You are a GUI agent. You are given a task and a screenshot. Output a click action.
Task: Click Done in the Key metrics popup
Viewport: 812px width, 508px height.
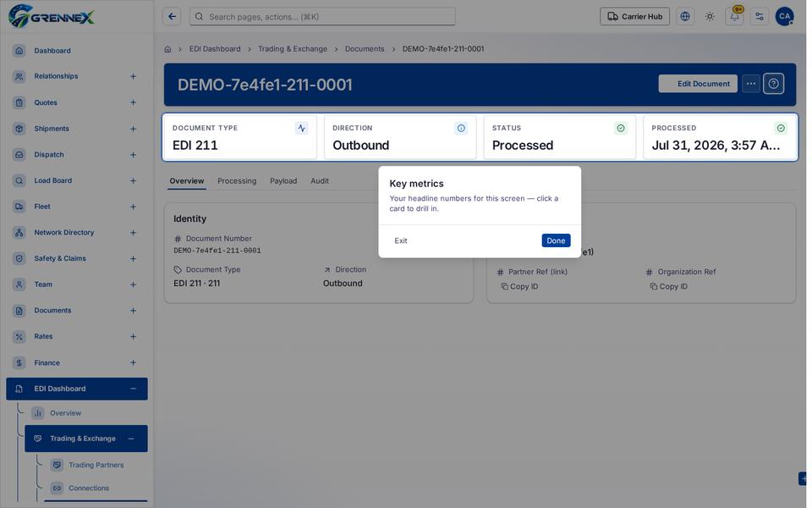556,240
